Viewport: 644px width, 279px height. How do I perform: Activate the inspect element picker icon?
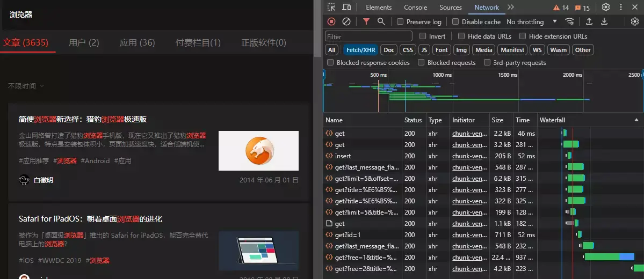pyautogui.click(x=331, y=8)
